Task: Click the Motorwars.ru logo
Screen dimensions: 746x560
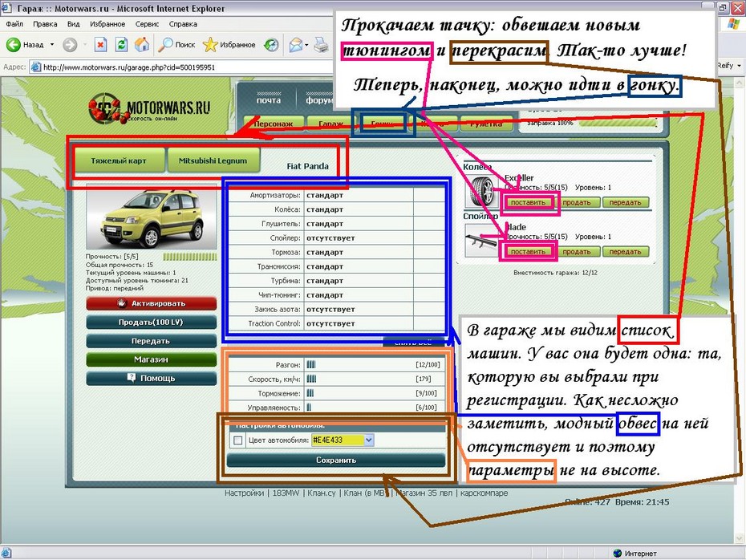Action: click(149, 108)
